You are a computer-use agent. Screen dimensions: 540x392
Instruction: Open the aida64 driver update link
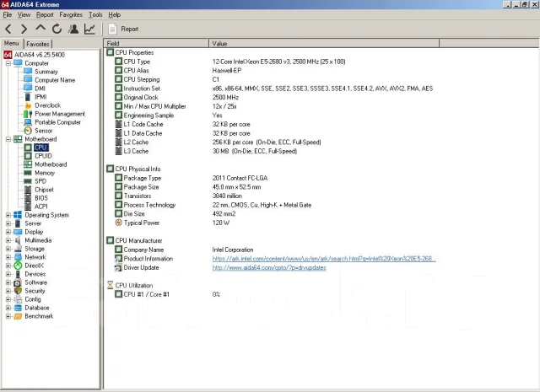tap(269, 267)
